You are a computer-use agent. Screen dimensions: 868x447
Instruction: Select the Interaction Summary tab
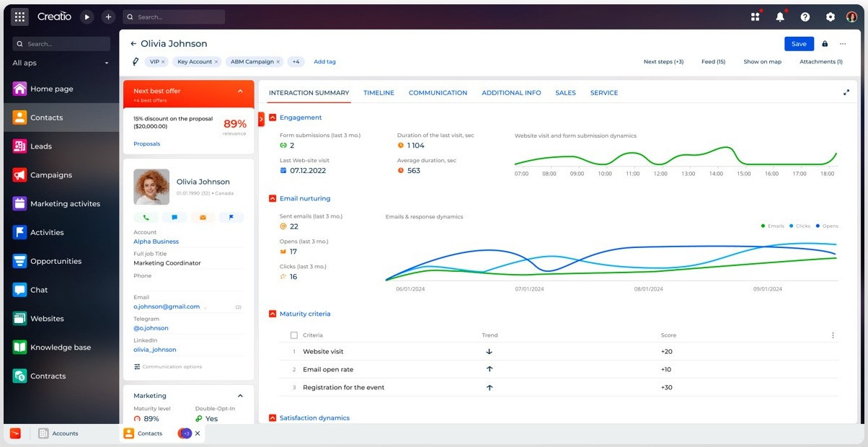coord(309,93)
